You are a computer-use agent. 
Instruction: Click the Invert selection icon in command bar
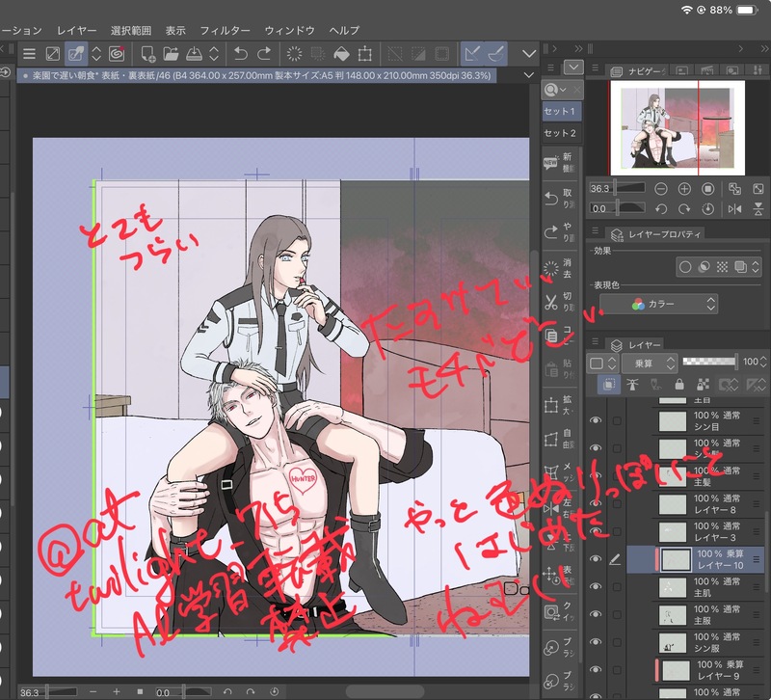[x=418, y=53]
